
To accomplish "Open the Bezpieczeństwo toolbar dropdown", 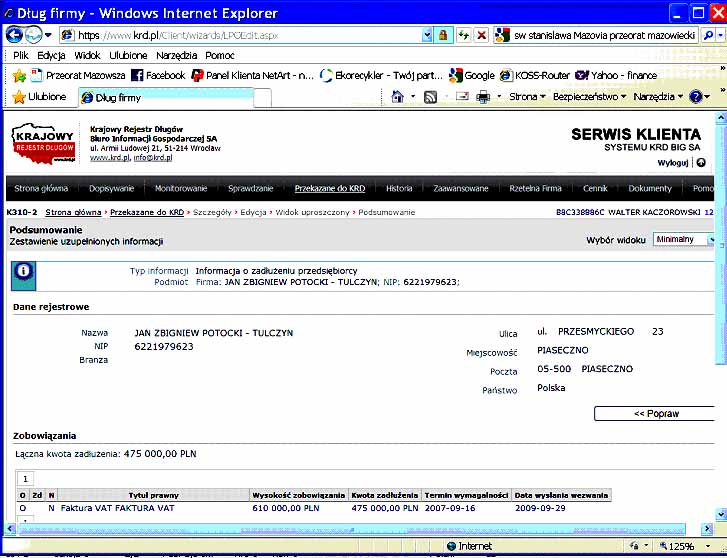I will 589,97.
